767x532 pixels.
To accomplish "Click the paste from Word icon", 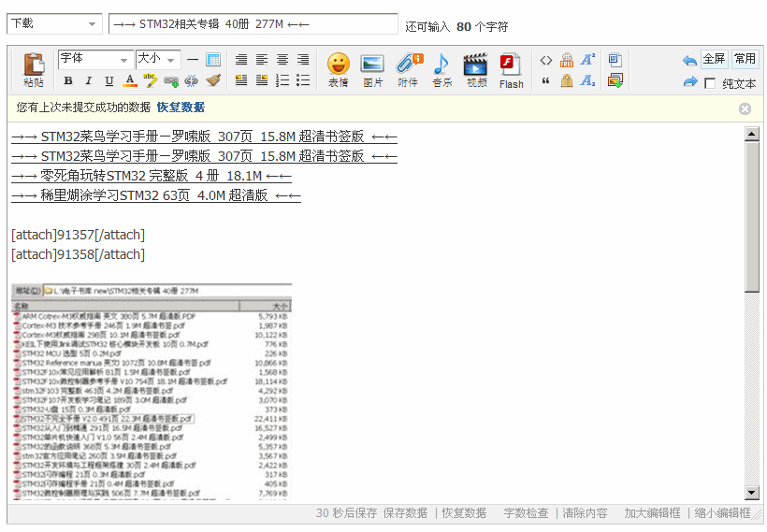I will coord(615,60).
